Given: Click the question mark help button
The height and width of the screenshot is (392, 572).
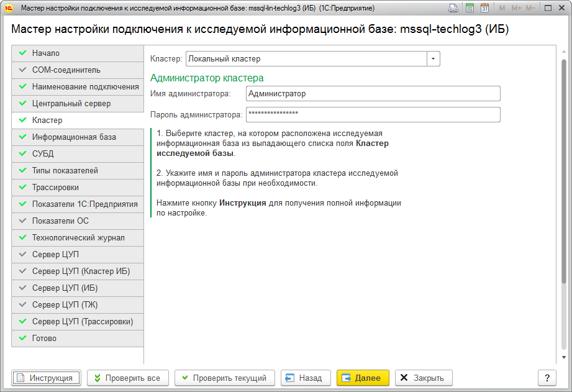Looking at the screenshot, I should (x=547, y=378).
